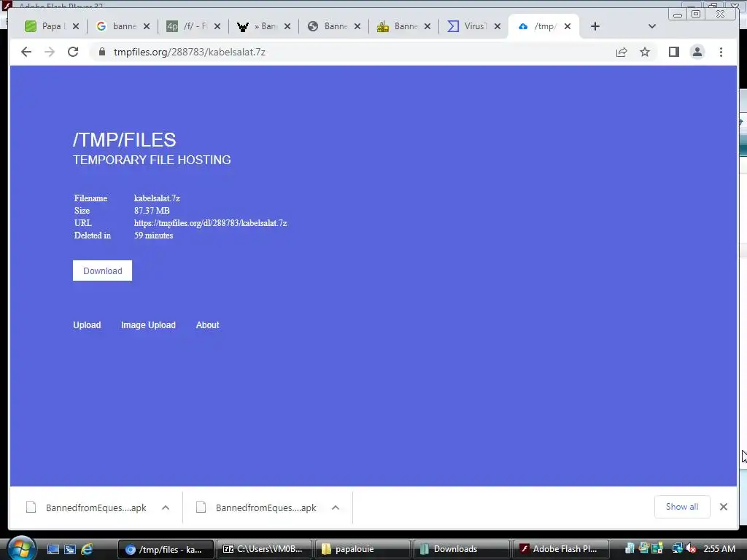The width and height of the screenshot is (747, 560).
Task: Click Show all downloads button
Action: [x=682, y=507]
